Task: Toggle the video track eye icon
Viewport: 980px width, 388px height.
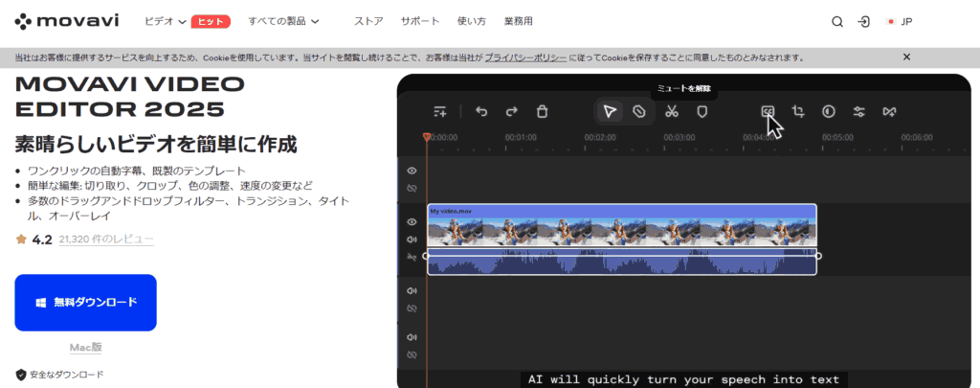Action: [412, 221]
